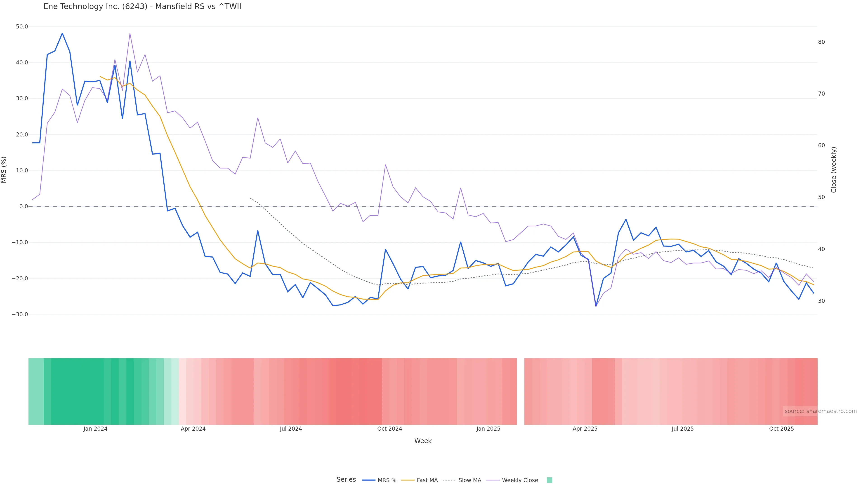Hide the Fast MA legend series
This screenshot has height=488, width=868.
point(427,480)
